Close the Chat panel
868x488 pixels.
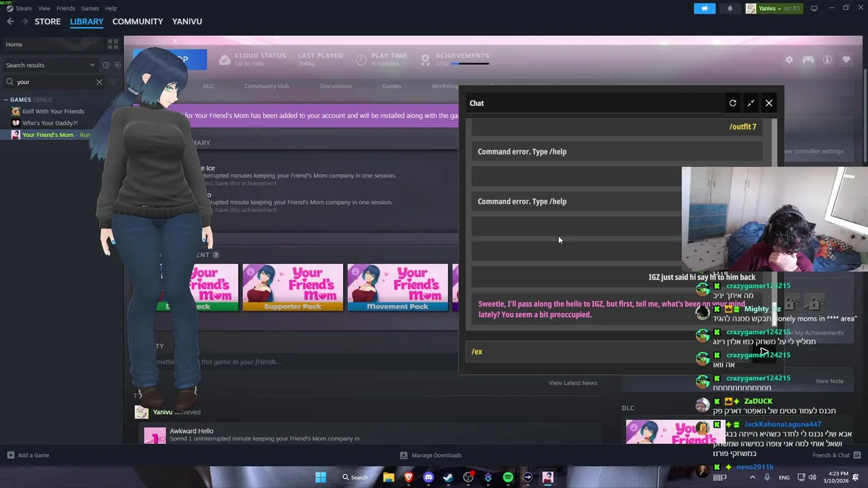(x=769, y=103)
